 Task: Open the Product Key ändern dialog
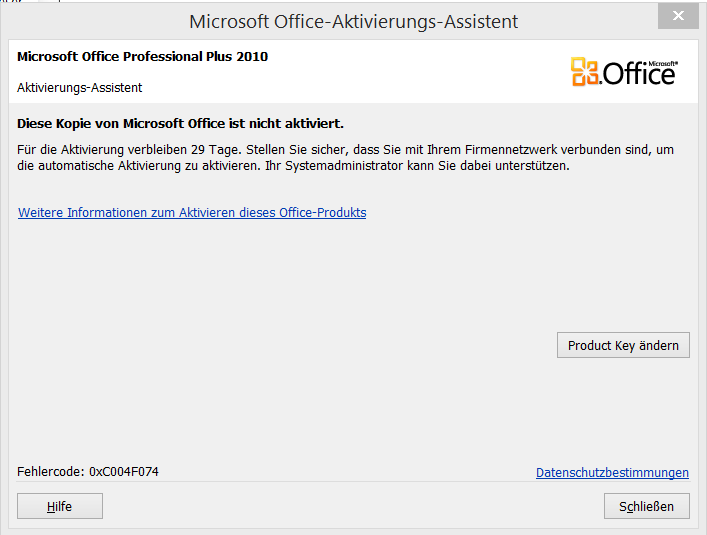pyautogui.click(x=623, y=345)
